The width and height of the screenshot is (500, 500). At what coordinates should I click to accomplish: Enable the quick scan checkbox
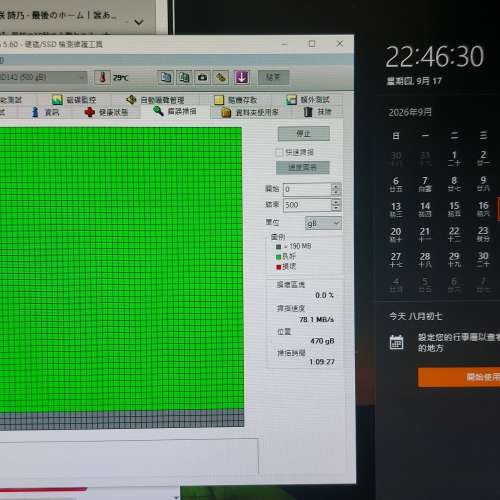tap(279, 152)
